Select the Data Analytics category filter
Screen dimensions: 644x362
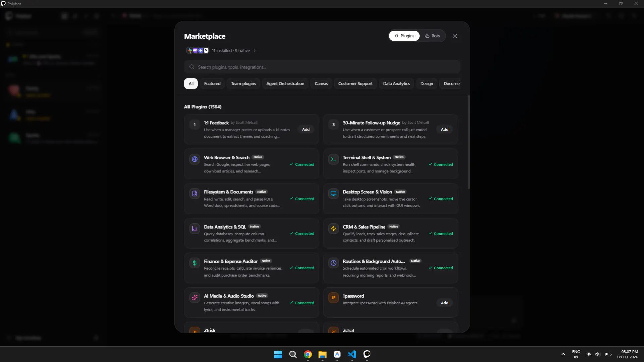click(x=396, y=84)
